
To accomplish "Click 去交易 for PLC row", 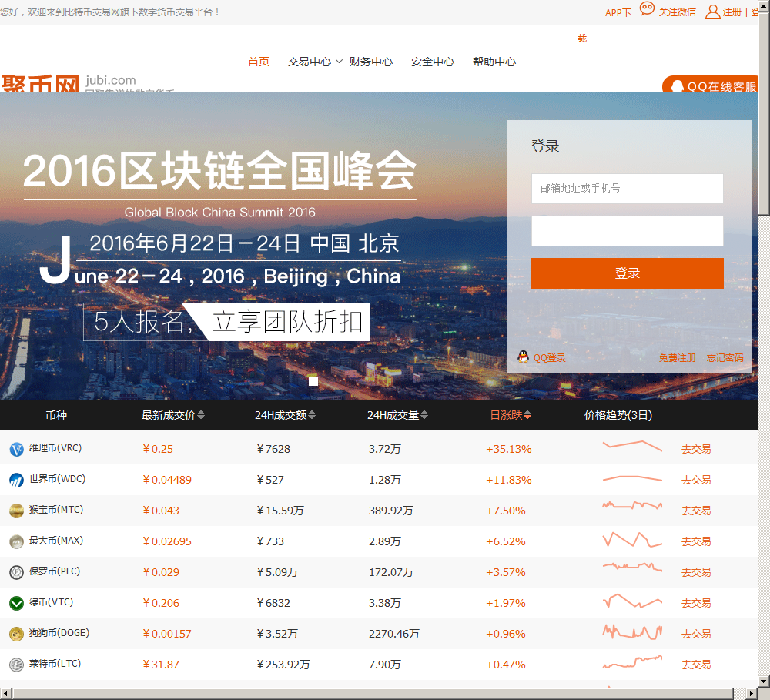I will click(696, 572).
